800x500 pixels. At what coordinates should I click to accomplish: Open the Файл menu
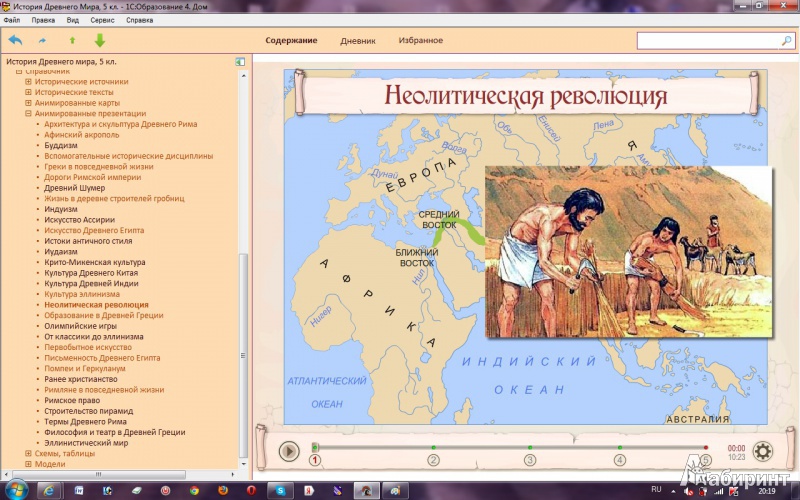[12, 20]
